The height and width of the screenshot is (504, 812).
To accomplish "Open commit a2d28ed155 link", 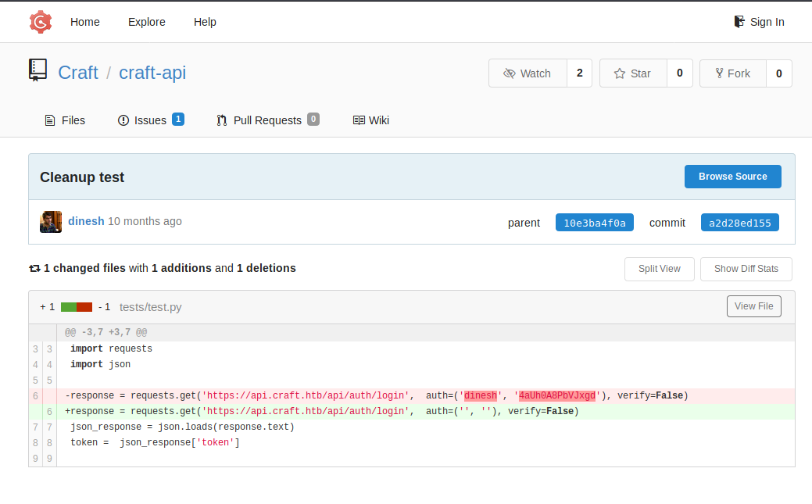I will click(739, 223).
